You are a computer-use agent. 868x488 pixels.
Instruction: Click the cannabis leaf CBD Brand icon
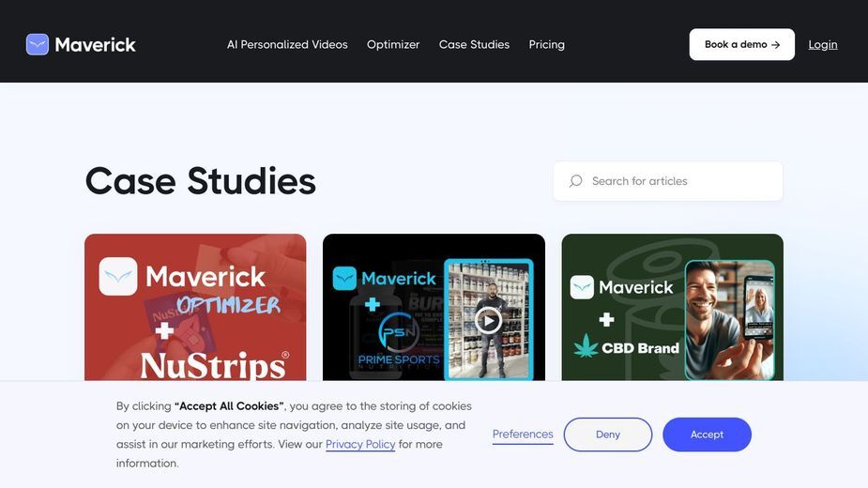tap(586, 346)
